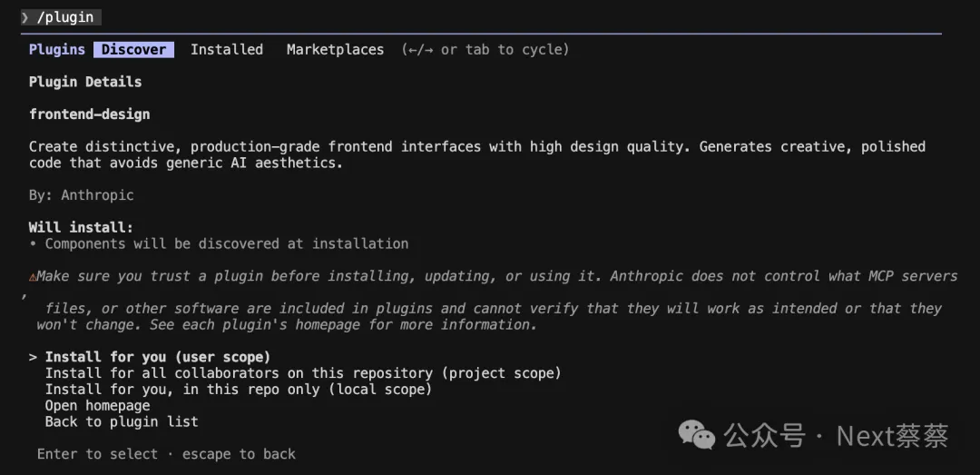Click the frontend-design plugin name
The width and height of the screenshot is (980, 475).
coord(89,114)
